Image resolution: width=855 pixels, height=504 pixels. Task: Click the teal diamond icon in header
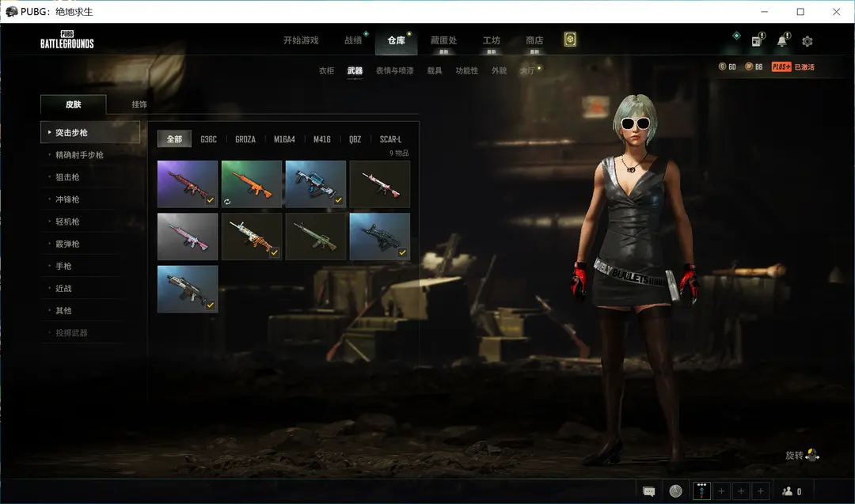point(736,36)
